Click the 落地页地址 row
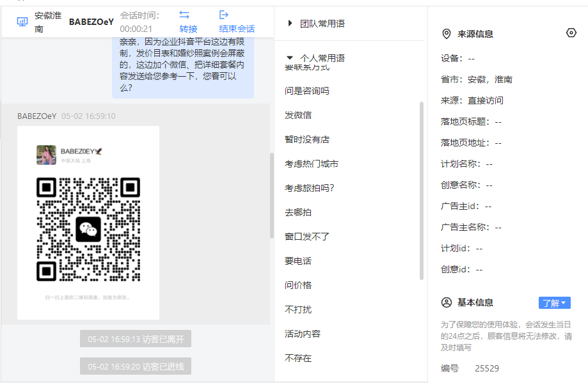The image size is (588, 383). [471, 143]
